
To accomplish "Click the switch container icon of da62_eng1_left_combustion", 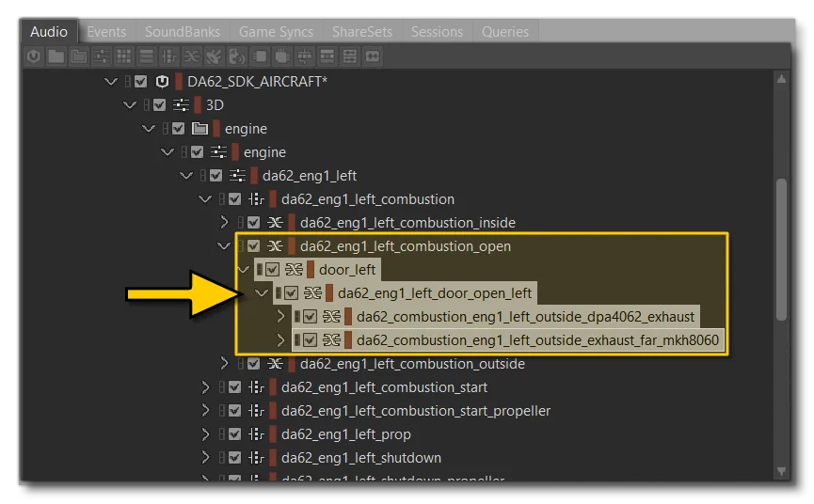I will (256, 199).
